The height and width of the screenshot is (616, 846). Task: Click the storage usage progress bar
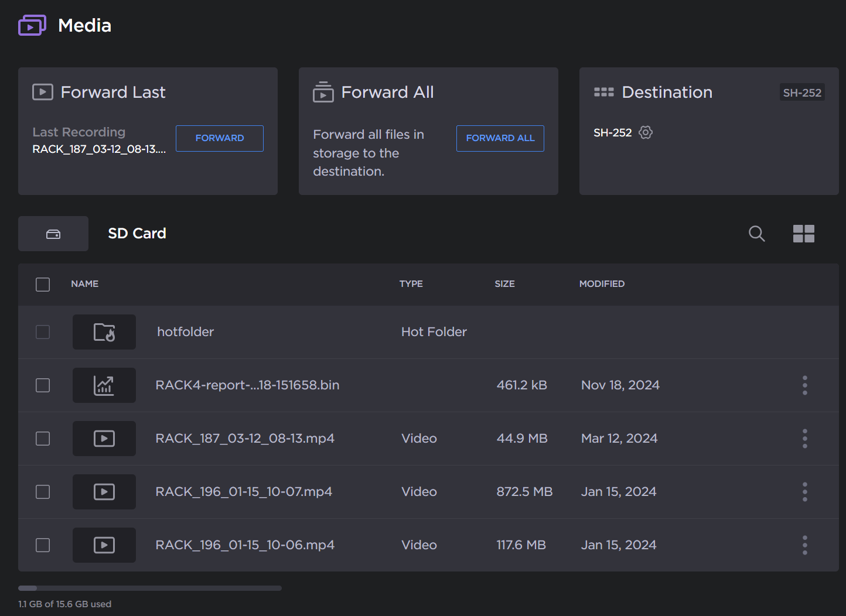coord(149,588)
